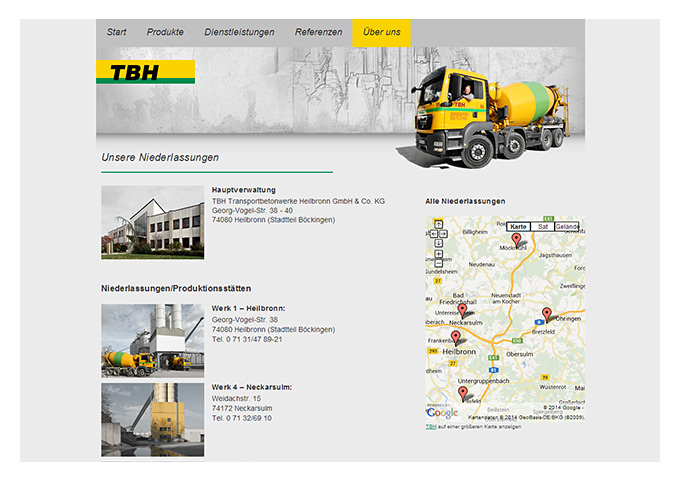Click the 'Tel. 0 71 31/47 89-21' text

coord(247,339)
